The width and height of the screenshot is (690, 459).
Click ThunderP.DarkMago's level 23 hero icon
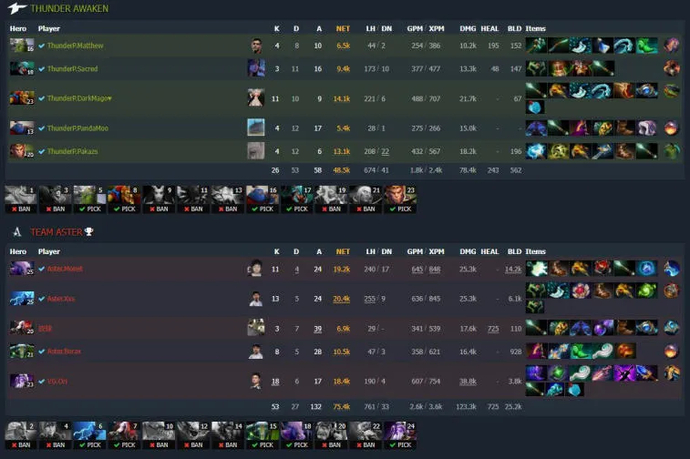(22, 98)
